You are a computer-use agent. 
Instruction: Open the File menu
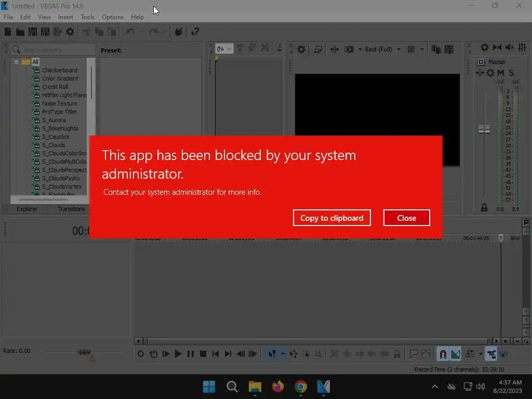point(8,17)
